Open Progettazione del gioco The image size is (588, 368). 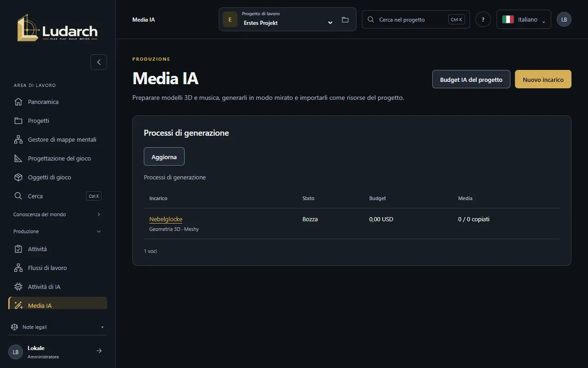tap(57, 158)
